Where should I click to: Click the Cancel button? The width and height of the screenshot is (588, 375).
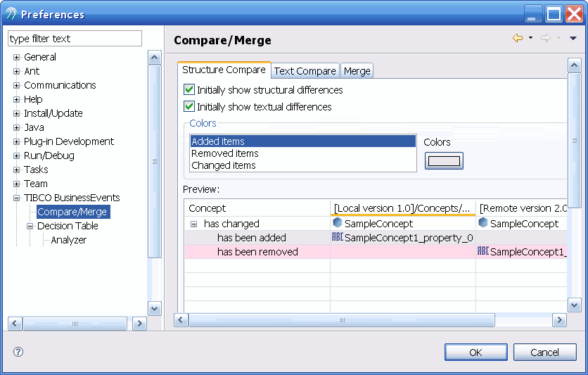point(544,352)
